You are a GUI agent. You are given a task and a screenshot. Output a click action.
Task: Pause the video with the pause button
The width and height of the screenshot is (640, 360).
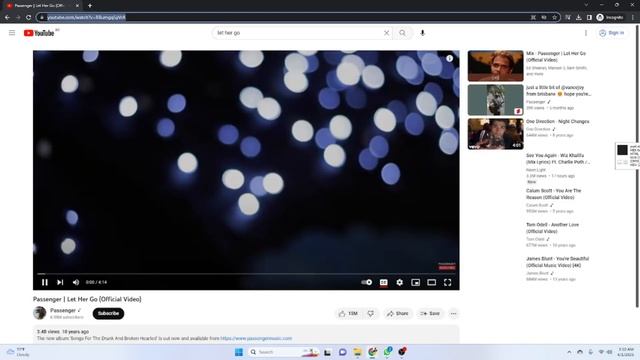[x=44, y=282]
